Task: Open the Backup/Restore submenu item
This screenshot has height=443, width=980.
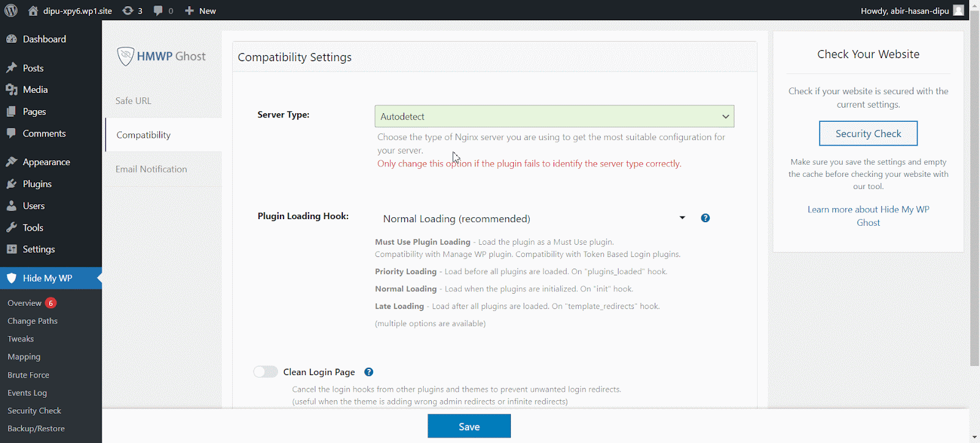Action: pos(36,429)
